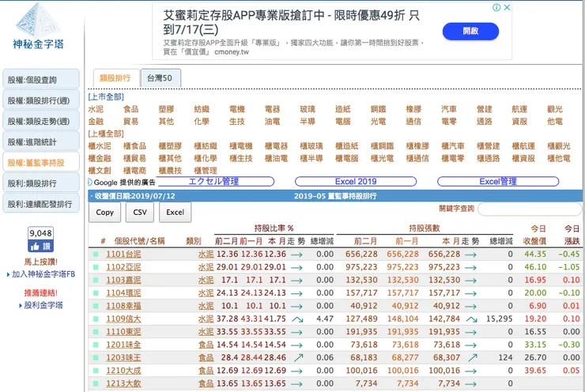Click the Excel export button
Viewport: 585px width, 392px height.
(x=175, y=213)
